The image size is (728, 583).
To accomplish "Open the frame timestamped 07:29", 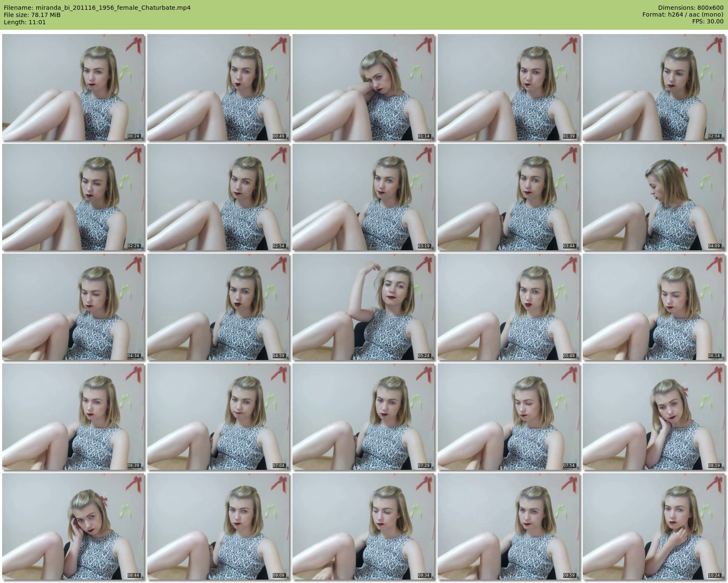I will [x=364, y=417].
